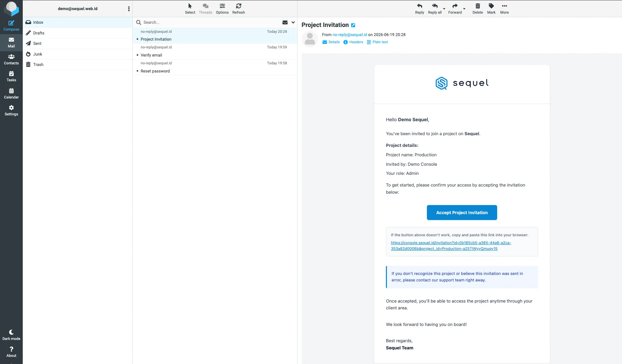The width and height of the screenshot is (622, 364).
Task: Click the Accept Project Invitation button
Action: coord(462,213)
